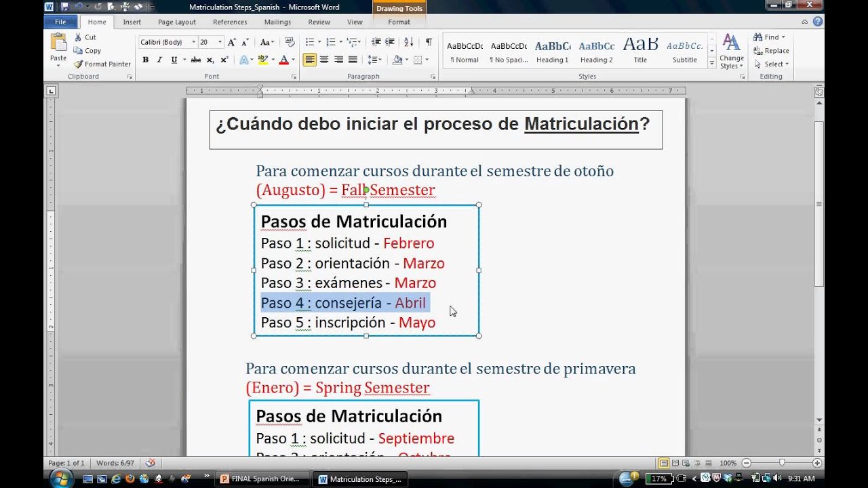This screenshot has width=868, height=488.
Task: Toggle Justify alignment
Action: pyautogui.click(x=353, y=60)
